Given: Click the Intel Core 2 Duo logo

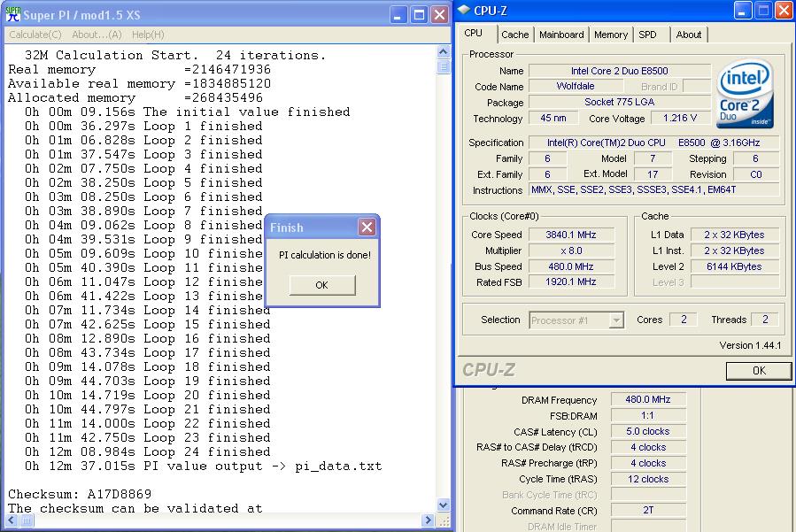Looking at the screenshot, I should pyautogui.click(x=745, y=95).
